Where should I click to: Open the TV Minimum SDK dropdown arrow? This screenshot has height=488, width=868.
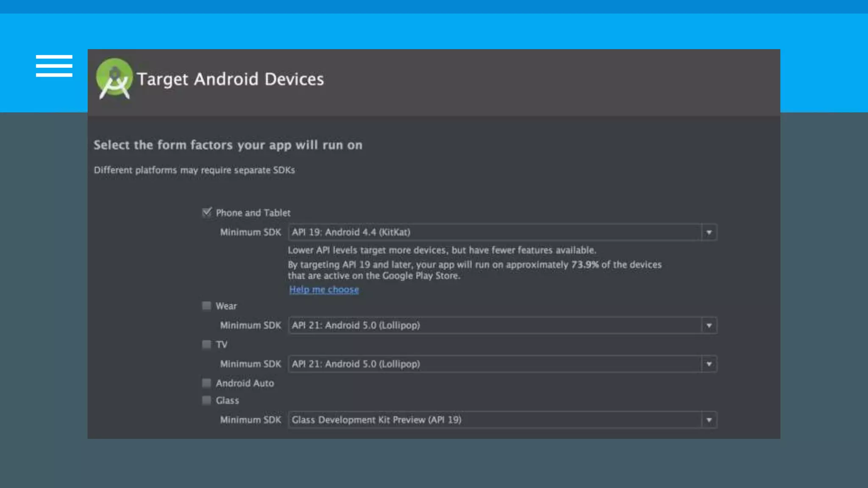[709, 364]
